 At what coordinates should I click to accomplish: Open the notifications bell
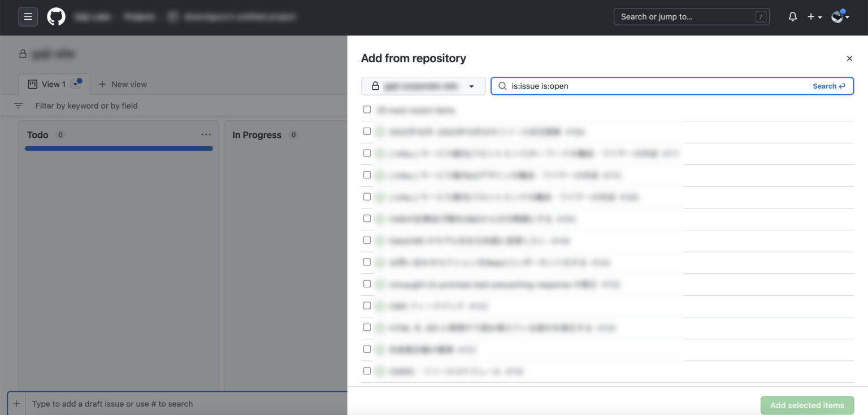792,16
